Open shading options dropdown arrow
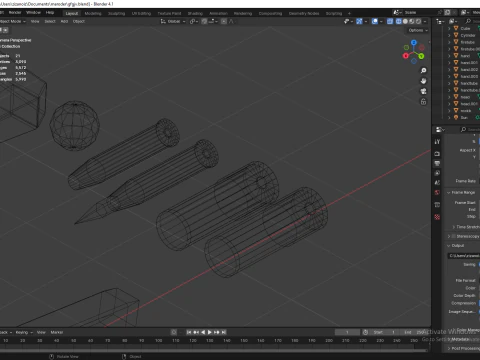The width and height of the screenshot is (480, 360). (x=425, y=21)
